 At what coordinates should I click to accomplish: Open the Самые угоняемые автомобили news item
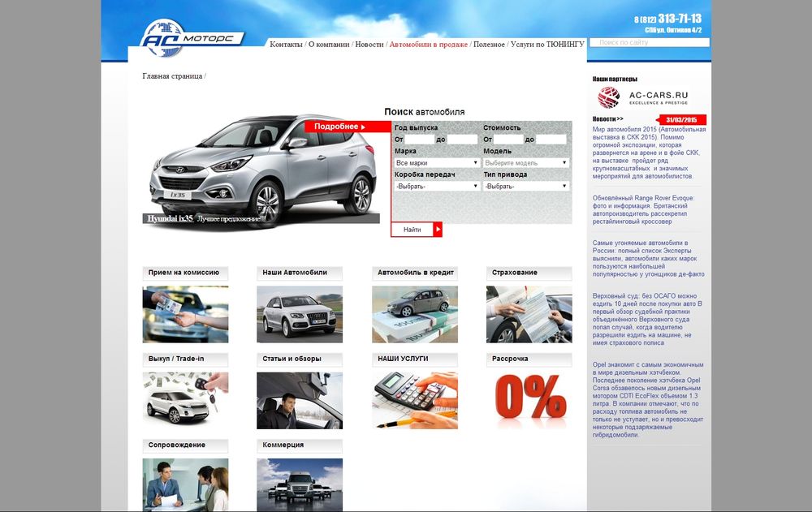[x=648, y=258]
